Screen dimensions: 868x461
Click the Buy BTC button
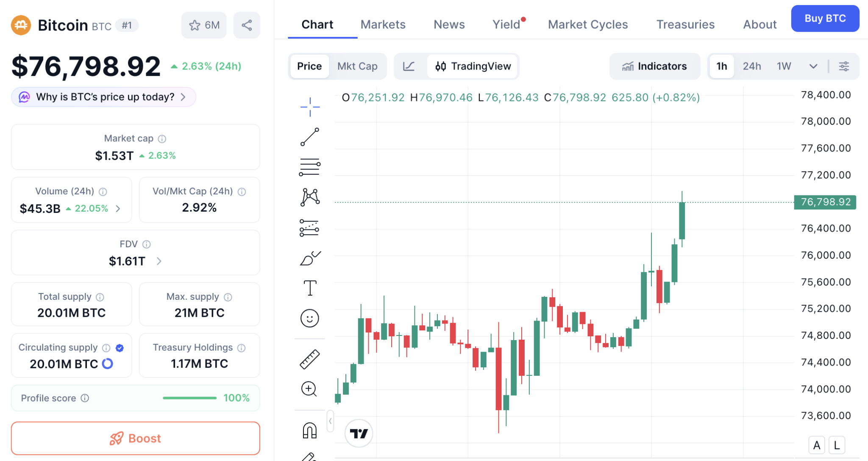[825, 19]
